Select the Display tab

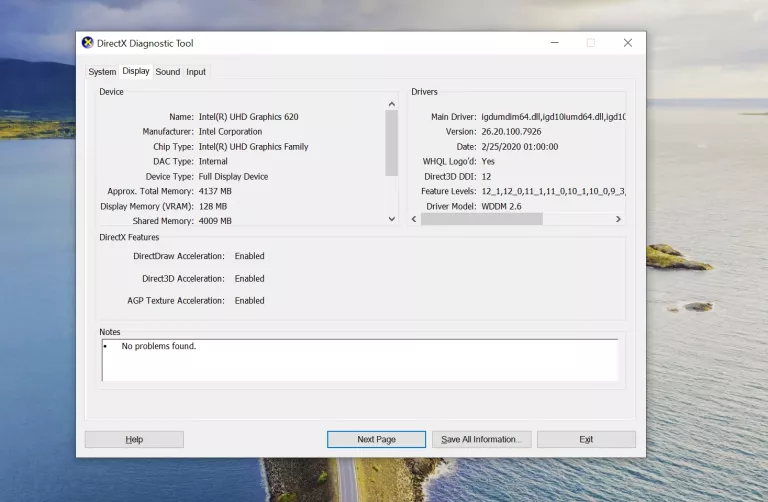pos(136,71)
